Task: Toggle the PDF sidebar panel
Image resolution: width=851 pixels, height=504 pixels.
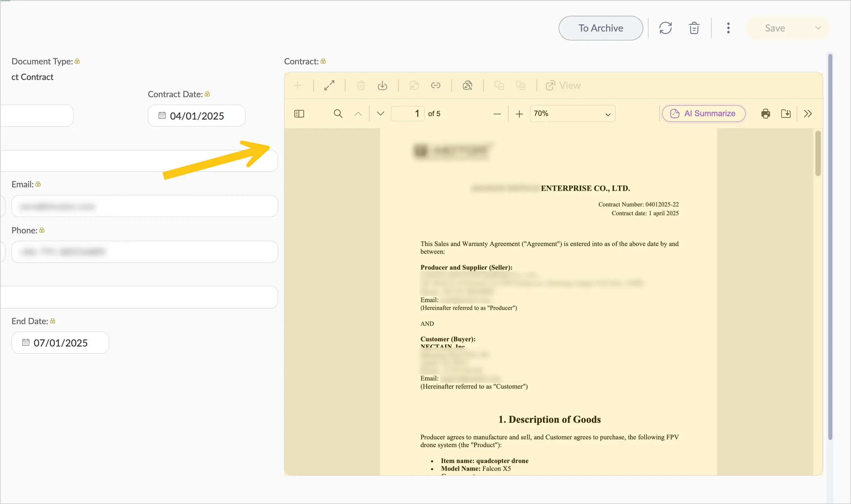Action: (299, 113)
